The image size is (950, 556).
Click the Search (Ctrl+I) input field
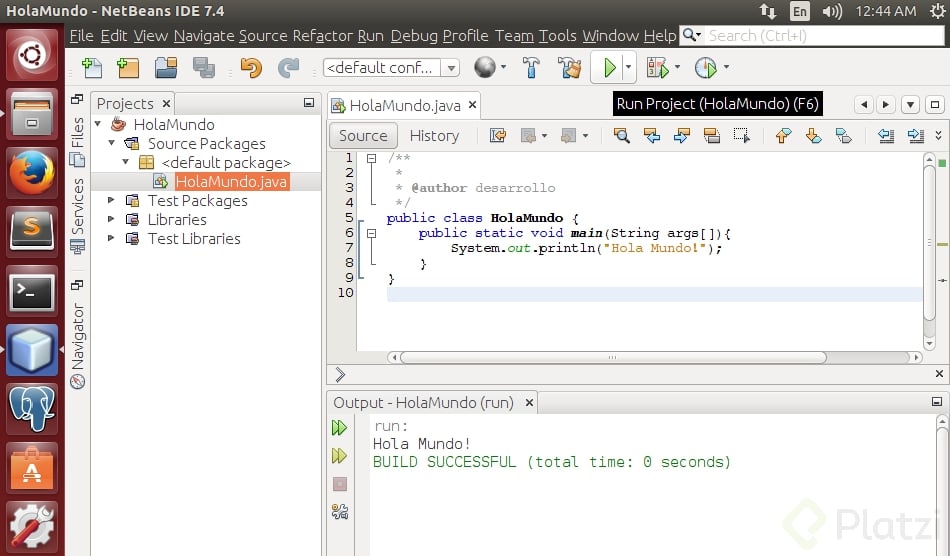pos(824,36)
